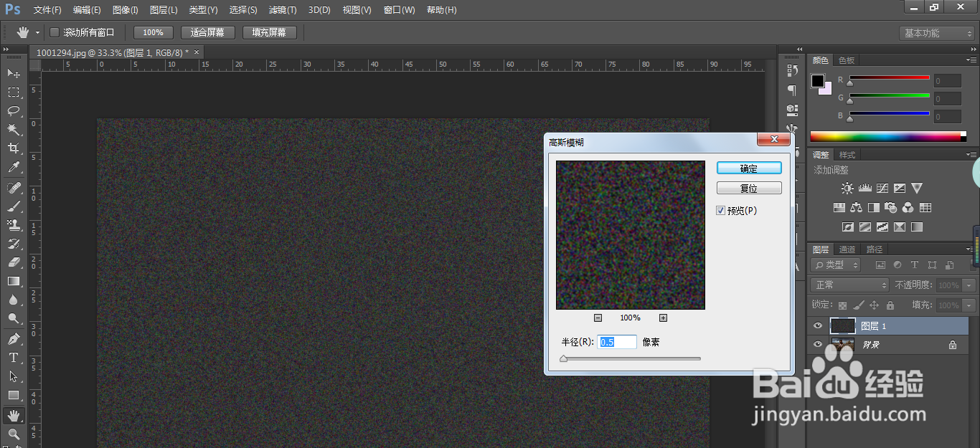980x448 pixels.
Task: Open the fill dropdown arrow
Action: tap(970, 305)
